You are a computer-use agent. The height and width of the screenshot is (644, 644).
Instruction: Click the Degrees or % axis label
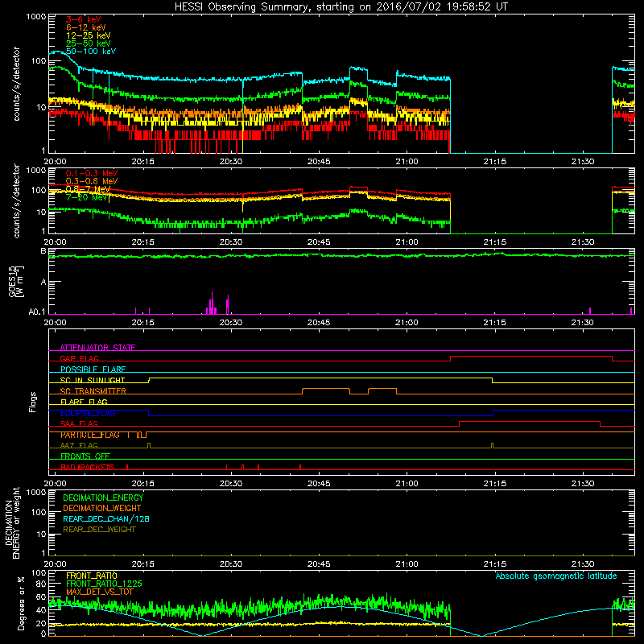(x=21, y=604)
